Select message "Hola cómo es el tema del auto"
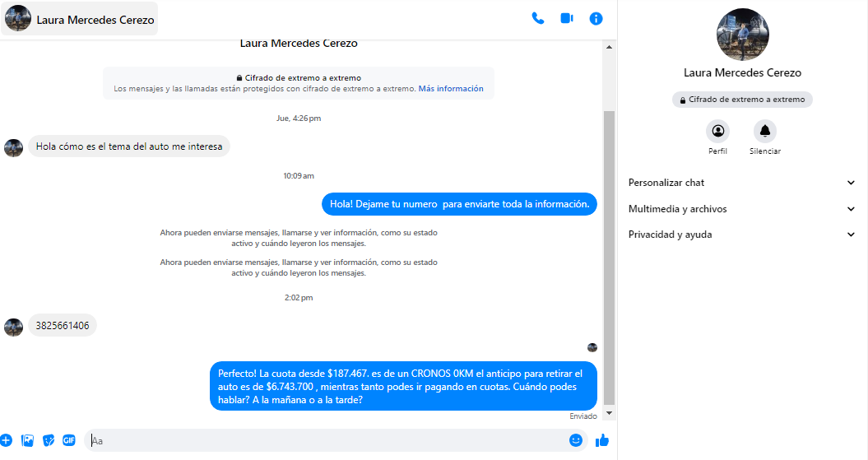 point(129,146)
